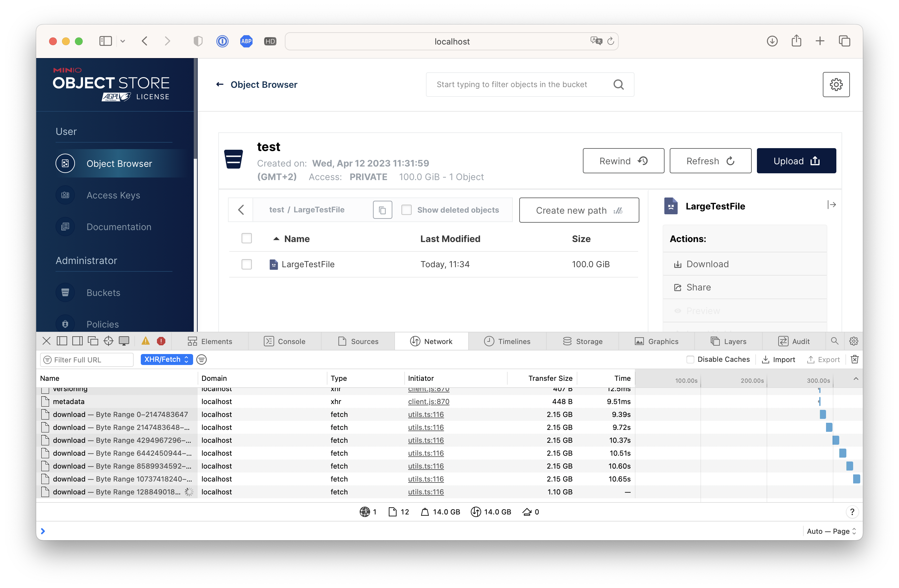The height and width of the screenshot is (588, 899).
Task: Click the LargeTestFile object name
Action: [308, 264]
